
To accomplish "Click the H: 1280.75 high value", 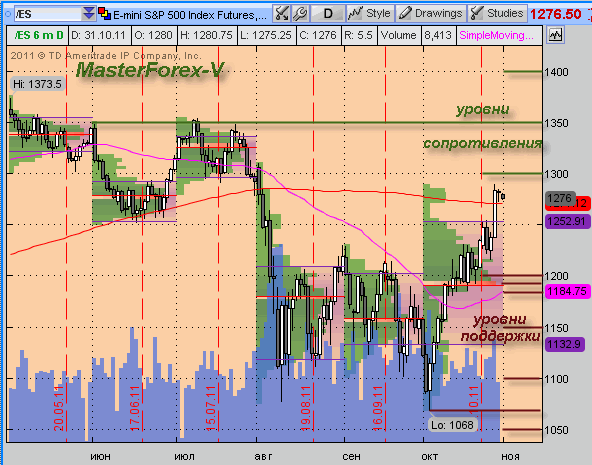I will 207,35.
